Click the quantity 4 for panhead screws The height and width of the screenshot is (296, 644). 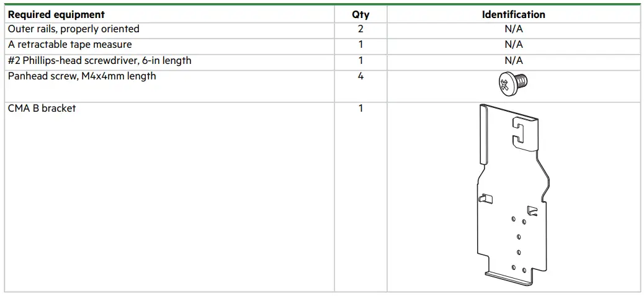(x=360, y=76)
